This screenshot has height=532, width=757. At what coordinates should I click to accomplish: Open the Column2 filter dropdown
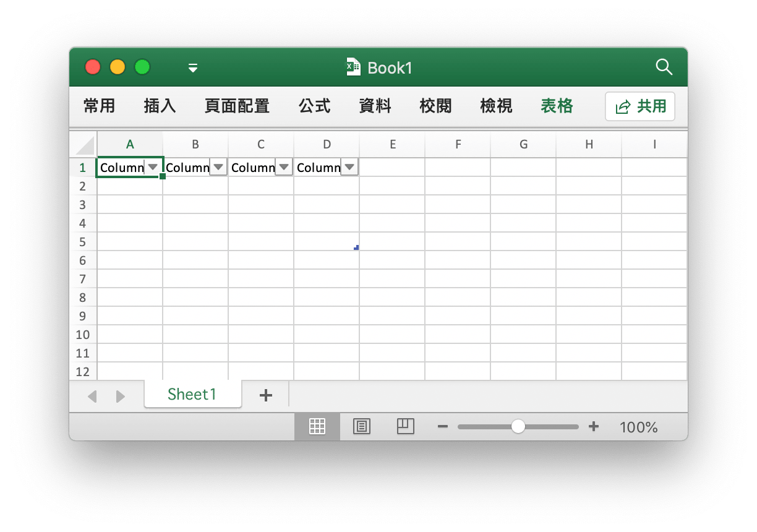[x=218, y=167]
